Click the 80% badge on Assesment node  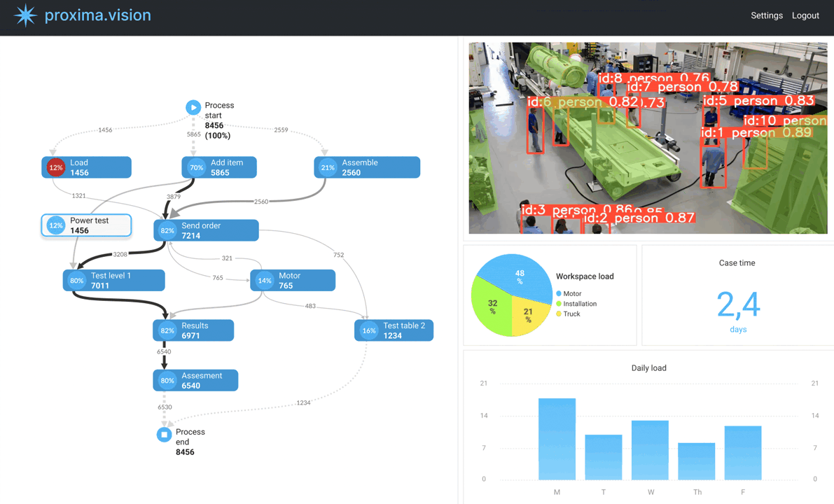tap(167, 380)
